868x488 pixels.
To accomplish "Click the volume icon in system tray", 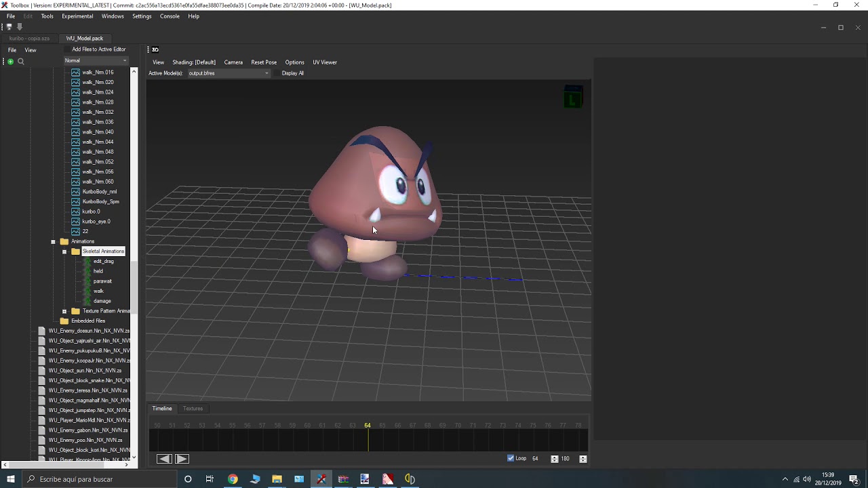I will pyautogui.click(x=807, y=479).
